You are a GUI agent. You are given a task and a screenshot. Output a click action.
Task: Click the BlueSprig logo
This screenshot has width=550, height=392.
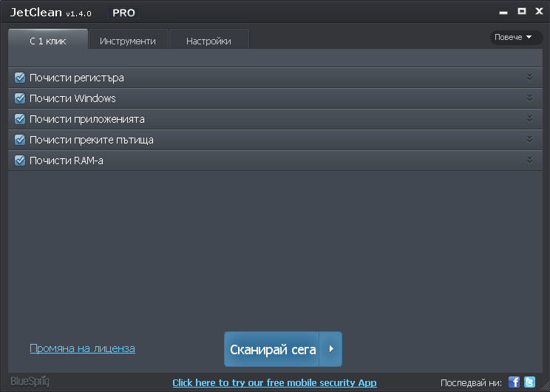click(x=30, y=382)
